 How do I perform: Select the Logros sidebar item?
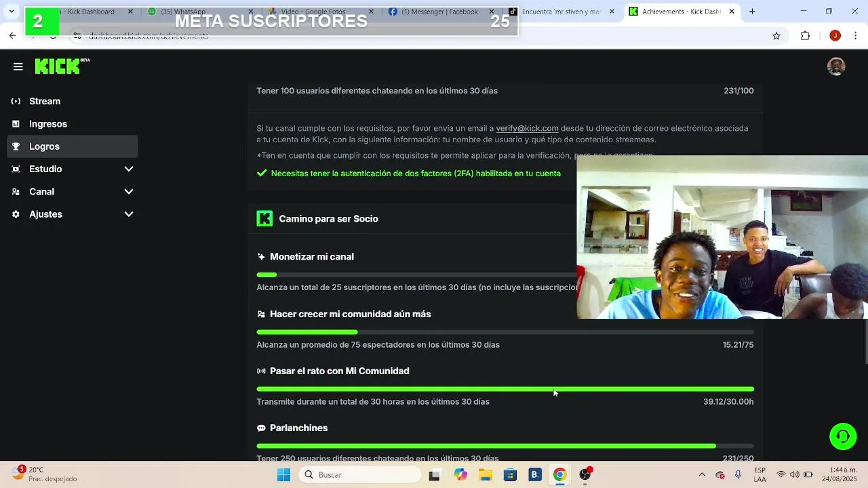(73, 146)
